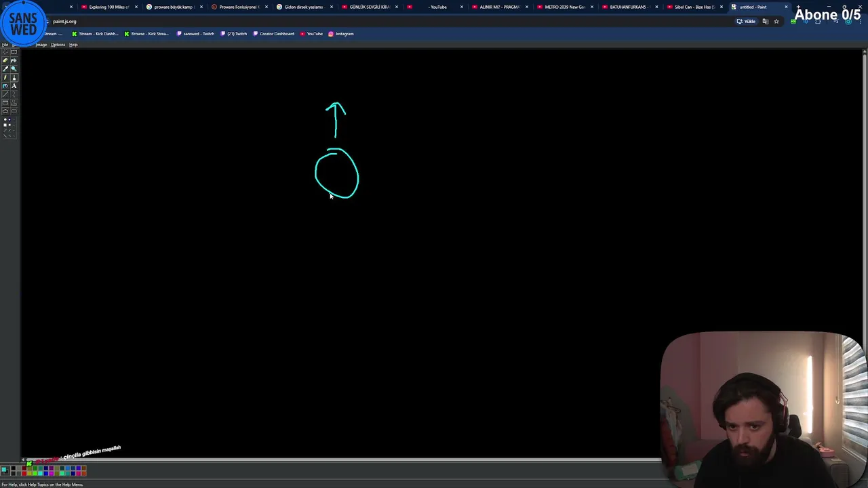Select the Text tool
This screenshot has width=868, height=488.
tap(14, 86)
